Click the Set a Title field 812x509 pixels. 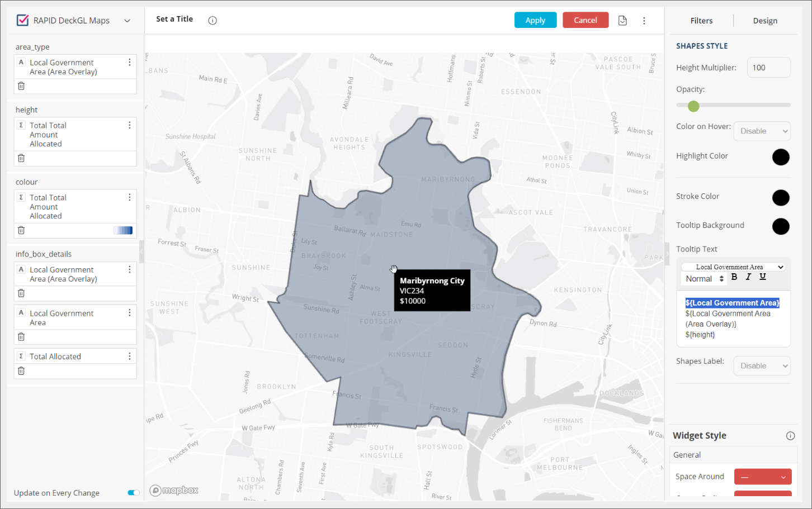174,19
